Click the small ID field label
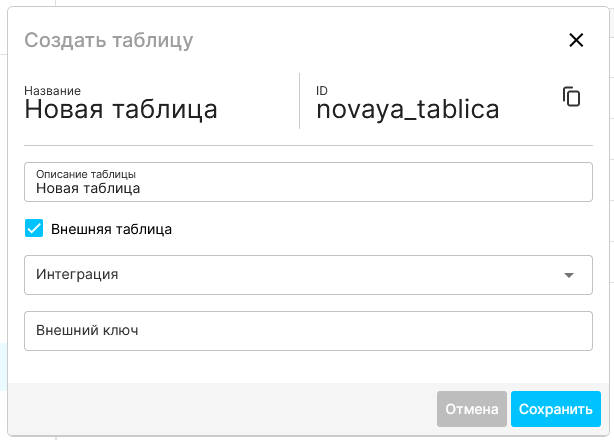 click(322, 90)
